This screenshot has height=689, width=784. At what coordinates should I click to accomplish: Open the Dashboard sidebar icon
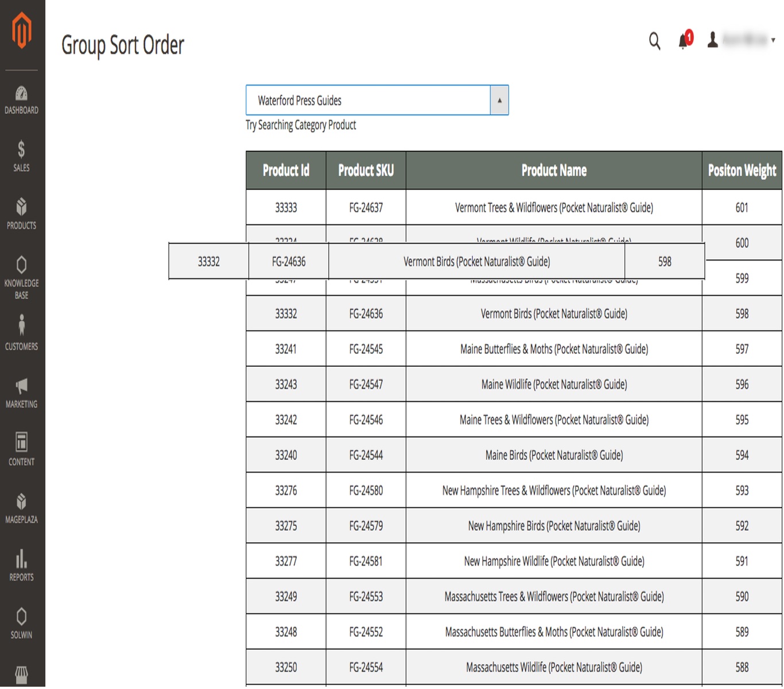(22, 100)
